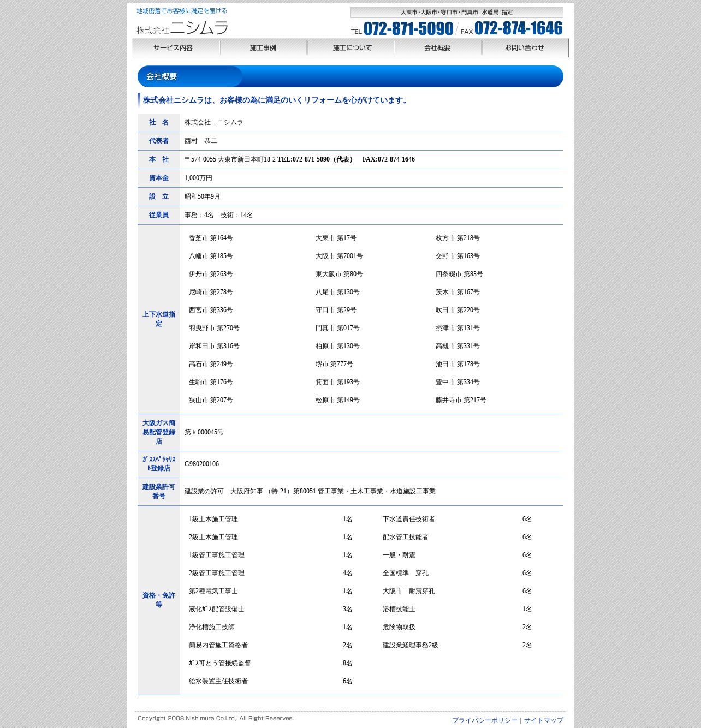Select 門真市:第017号 entry

337,328
